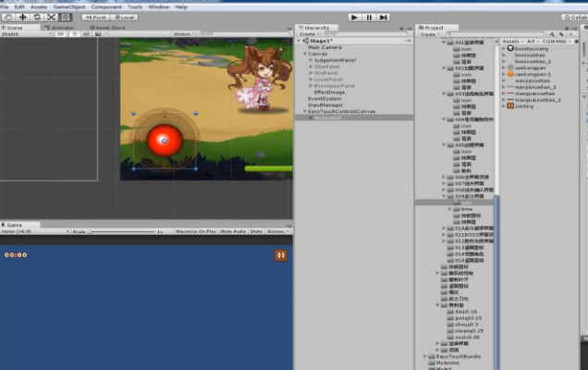Expand the wanjiaxuetiao_1 asset arrow

[x=504, y=87]
